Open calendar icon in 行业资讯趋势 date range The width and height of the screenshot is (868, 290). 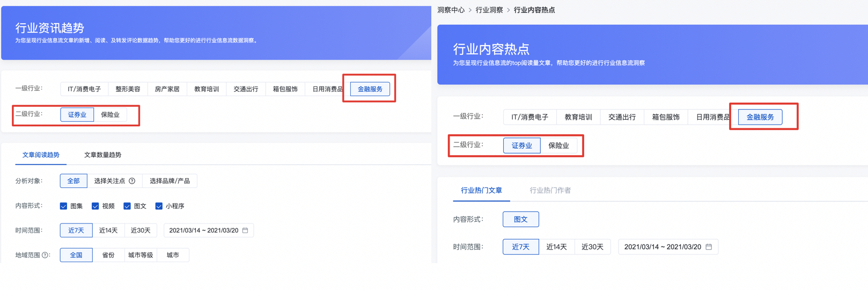point(245,230)
